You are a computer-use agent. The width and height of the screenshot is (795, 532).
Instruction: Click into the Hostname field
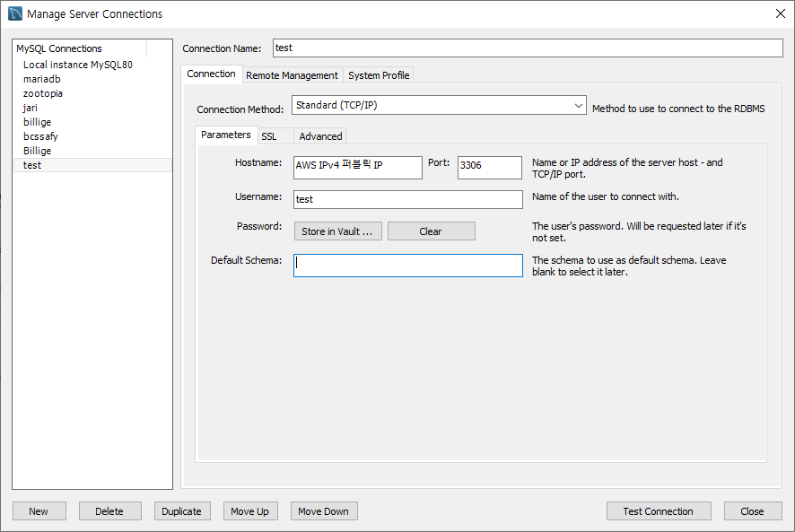point(357,168)
